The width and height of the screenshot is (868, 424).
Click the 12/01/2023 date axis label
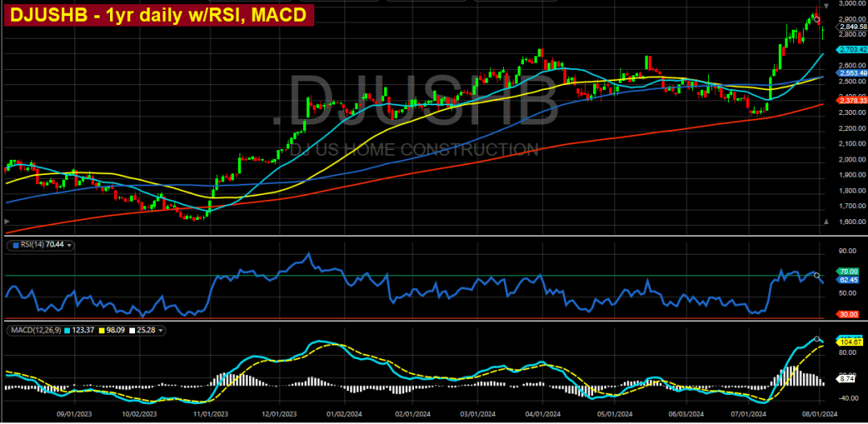[x=280, y=414]
